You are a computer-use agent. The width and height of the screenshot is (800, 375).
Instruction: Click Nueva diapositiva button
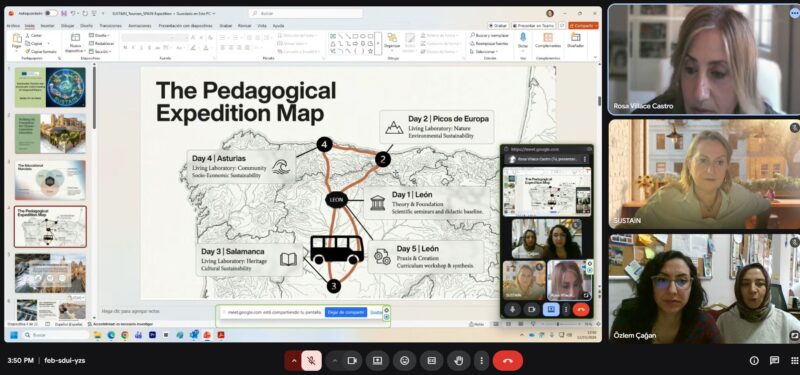[75, 43]
